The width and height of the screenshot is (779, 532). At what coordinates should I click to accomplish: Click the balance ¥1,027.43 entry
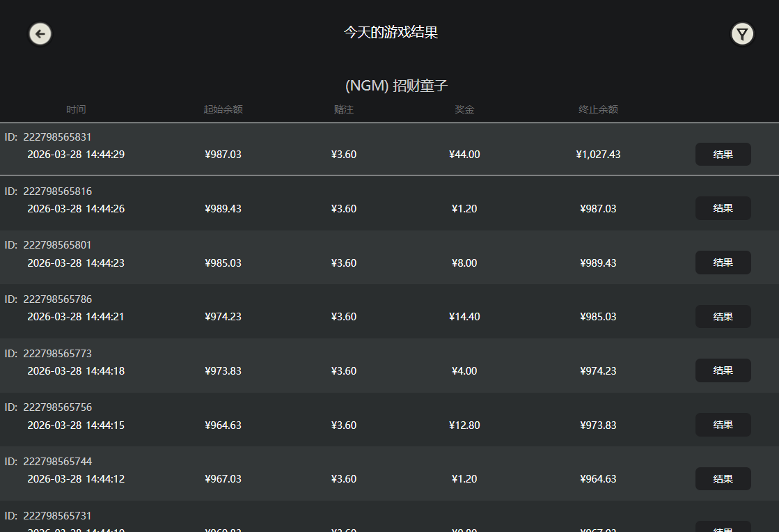(x=598, y=154)
